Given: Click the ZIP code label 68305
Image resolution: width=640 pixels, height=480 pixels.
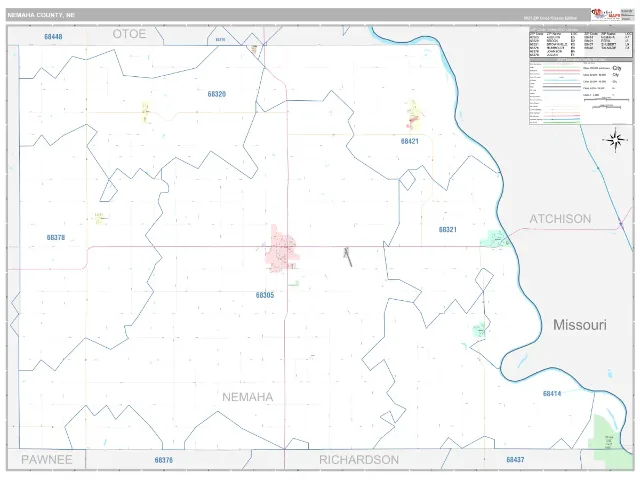Looking at the screenshot, I should coord(265,295).
